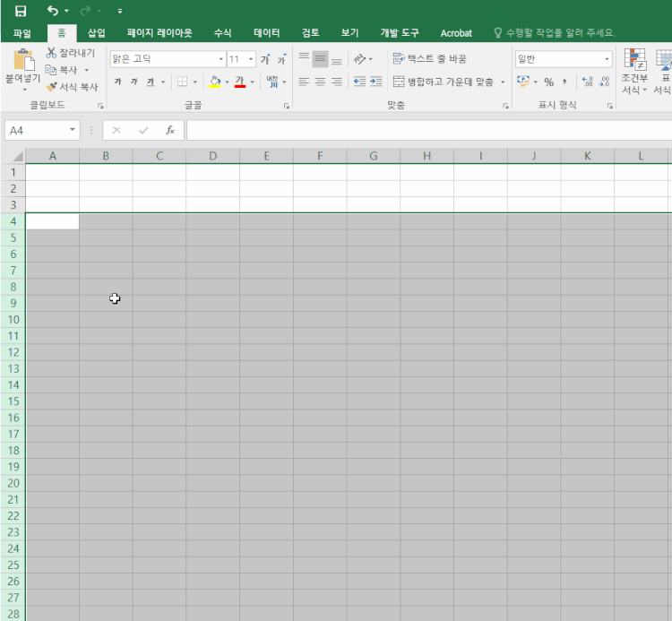The height and width of the screenshot is (621, 672).
Task: Apply percent style with % button
Action: coord(548,82)
